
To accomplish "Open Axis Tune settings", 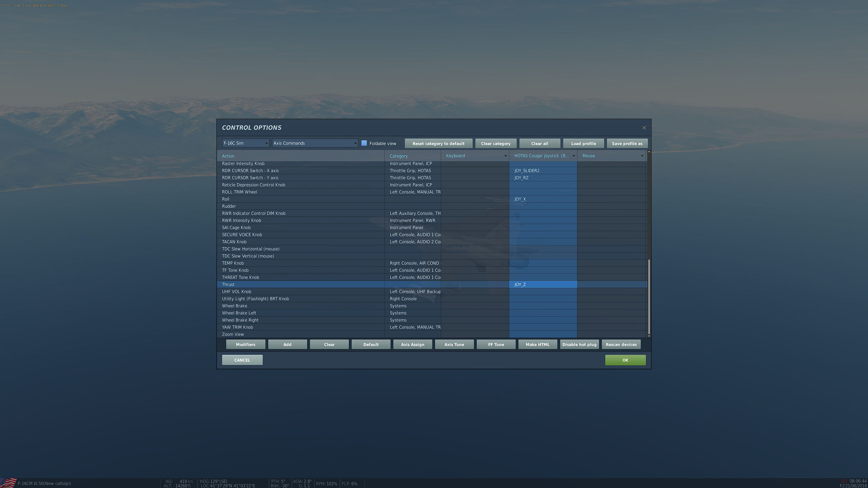I will pos(454,344).
